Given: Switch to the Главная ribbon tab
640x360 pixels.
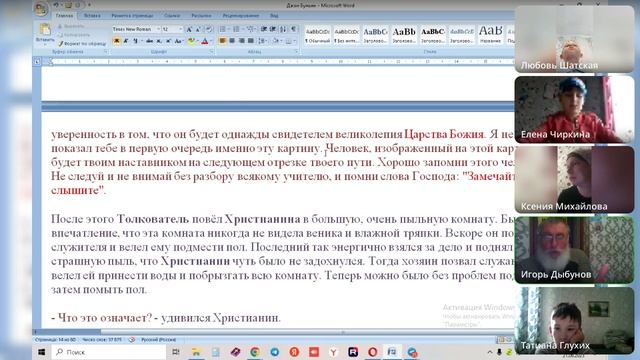Looking at the screenshot, I should [64, 16].
